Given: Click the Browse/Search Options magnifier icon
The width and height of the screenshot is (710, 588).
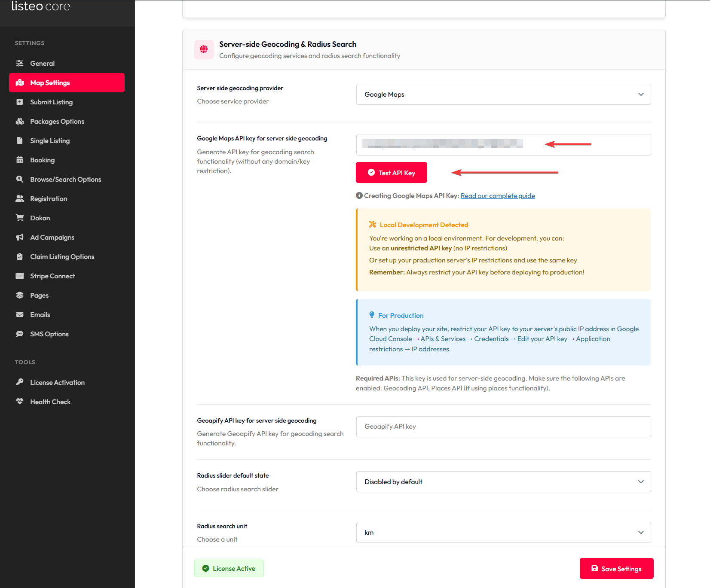Looking at the screenshot, I should [20, 179].
